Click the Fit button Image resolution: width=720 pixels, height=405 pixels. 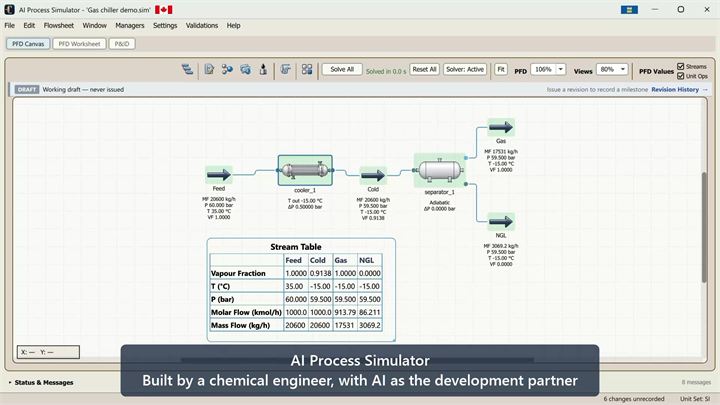point(501,69)
